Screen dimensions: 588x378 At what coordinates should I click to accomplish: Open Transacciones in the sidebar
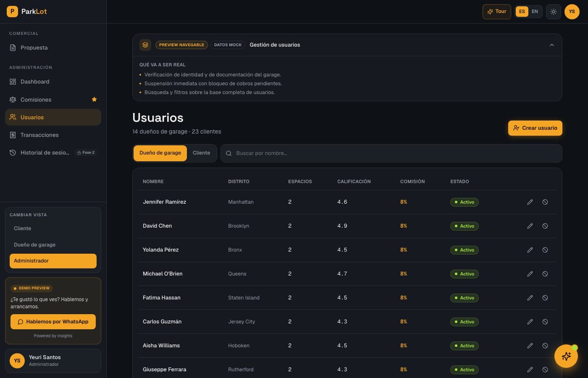[x=53, y=135]
